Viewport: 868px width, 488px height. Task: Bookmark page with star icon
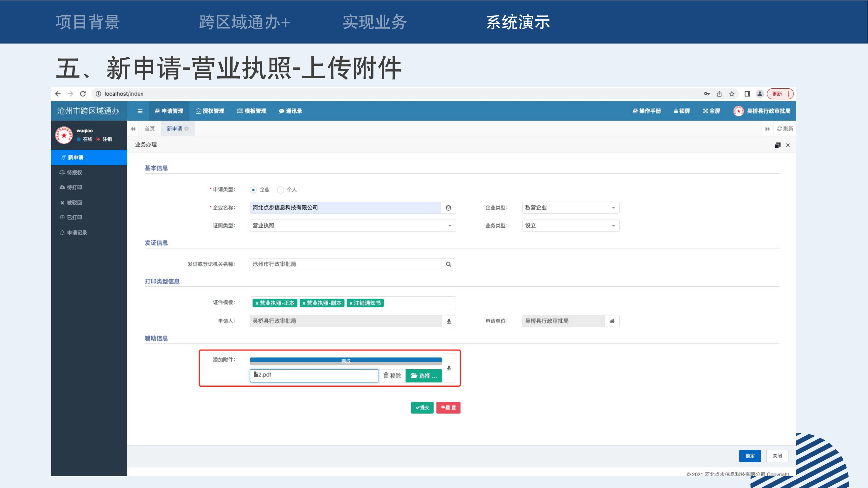(x=731, y=94)
